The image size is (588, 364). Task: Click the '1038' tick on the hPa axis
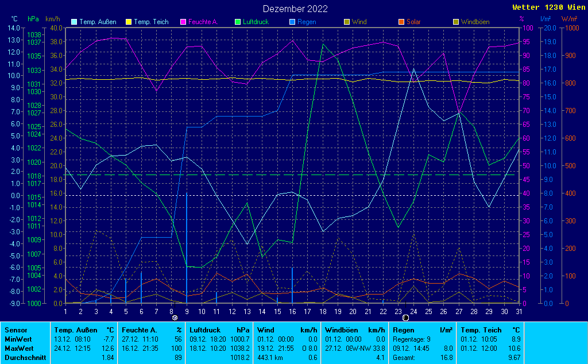click(x=34, y=35)
